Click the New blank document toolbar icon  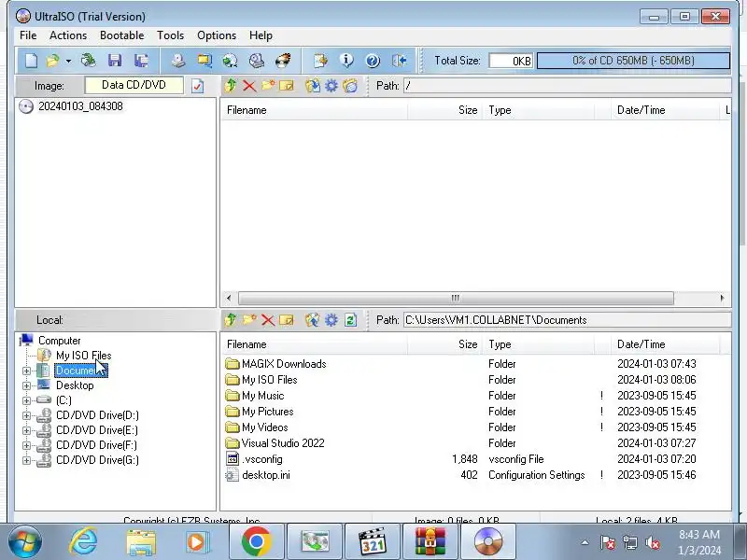tap(32, 61)
